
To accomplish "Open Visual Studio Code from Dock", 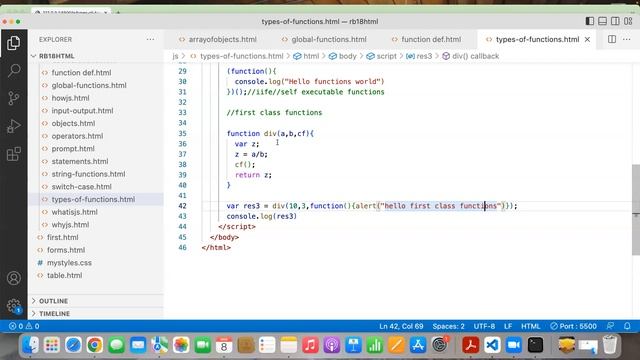I will pos(492,345).
